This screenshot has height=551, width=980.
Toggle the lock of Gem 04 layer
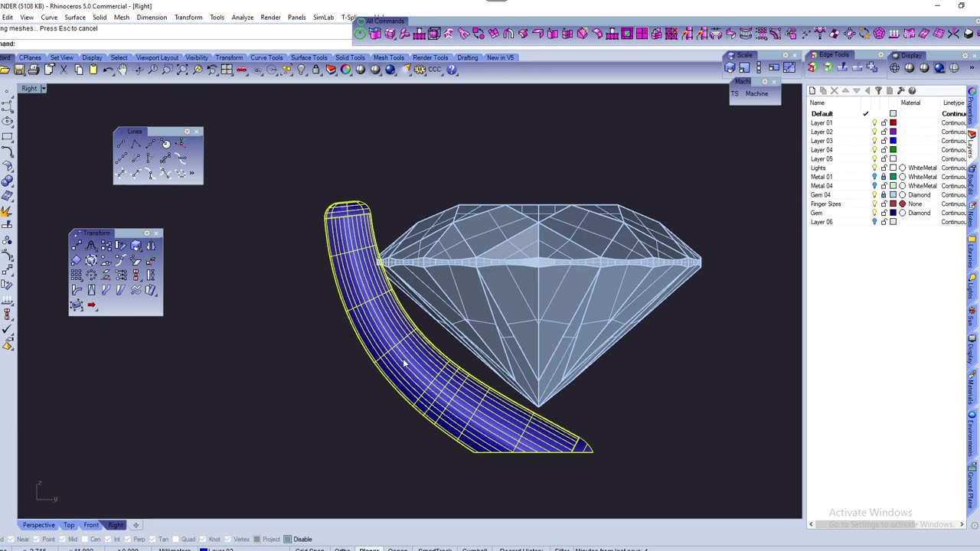(x=884, y=195)
